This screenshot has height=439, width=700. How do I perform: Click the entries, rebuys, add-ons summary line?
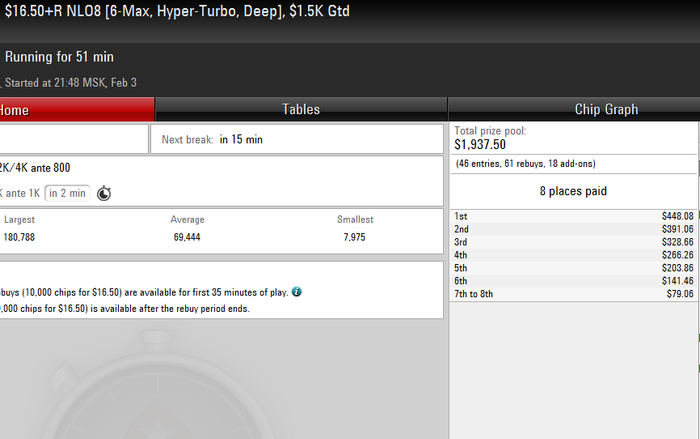[x=525, y=163]
